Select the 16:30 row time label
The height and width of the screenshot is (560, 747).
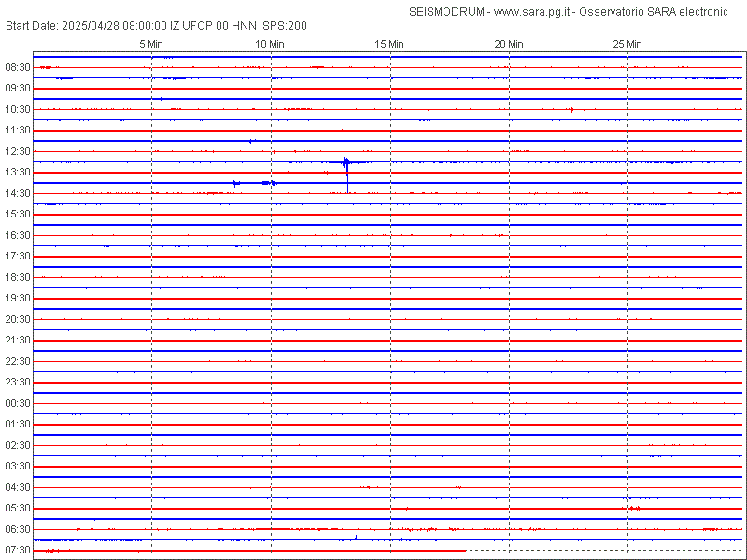(18, 235)
